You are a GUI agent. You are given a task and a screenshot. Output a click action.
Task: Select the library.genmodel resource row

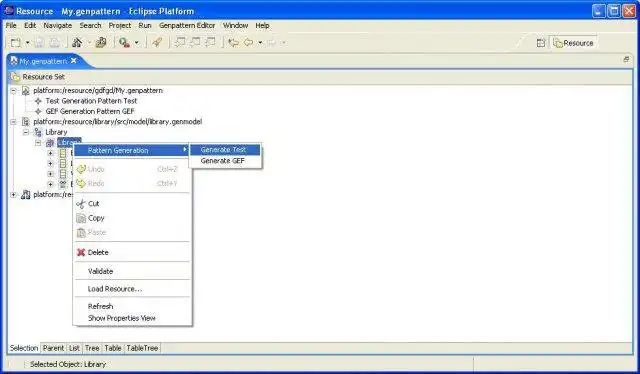tap(118, 122)
